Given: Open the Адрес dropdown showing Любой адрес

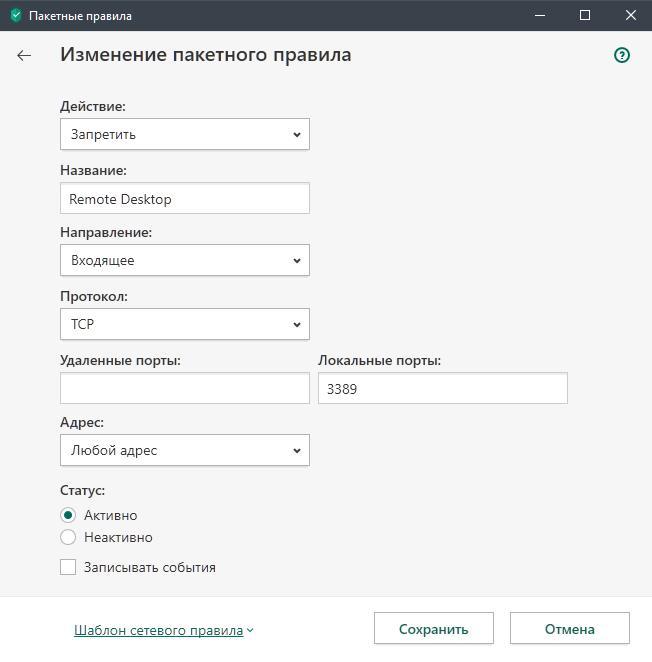Looking at the screenshot, I should pyautogui.click(x=185, y=450).
